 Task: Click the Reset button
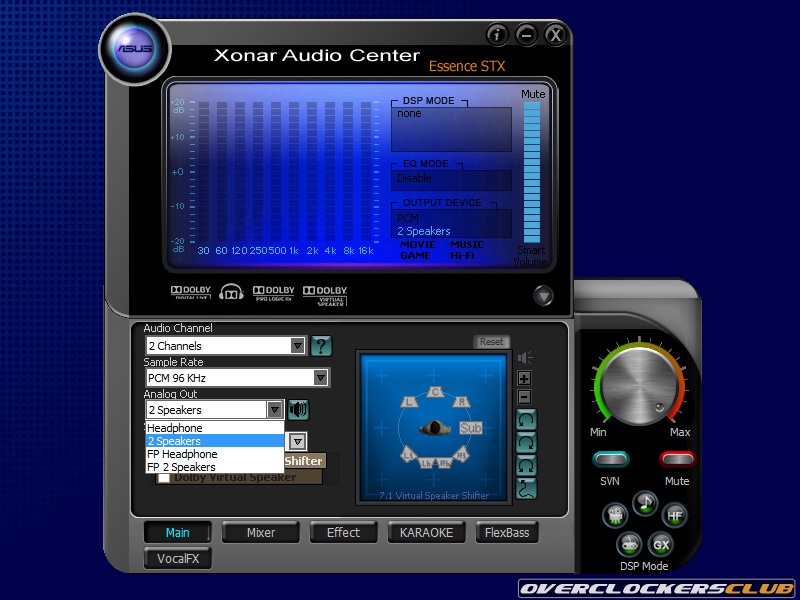coord(491,342)
